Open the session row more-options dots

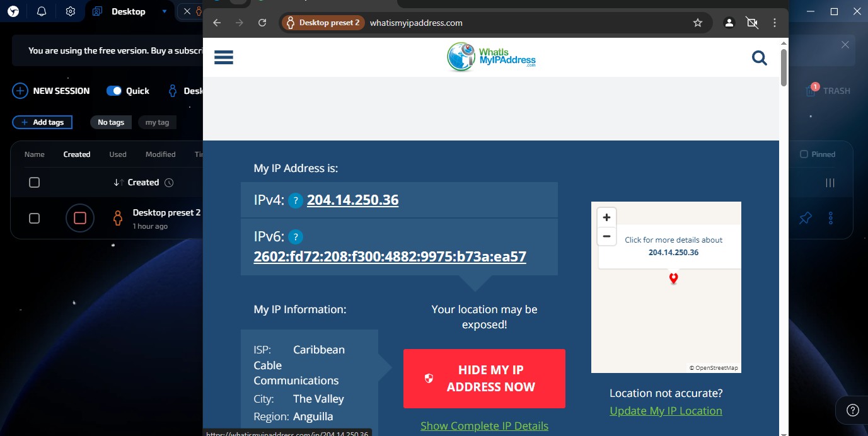(x=831, y=218)
